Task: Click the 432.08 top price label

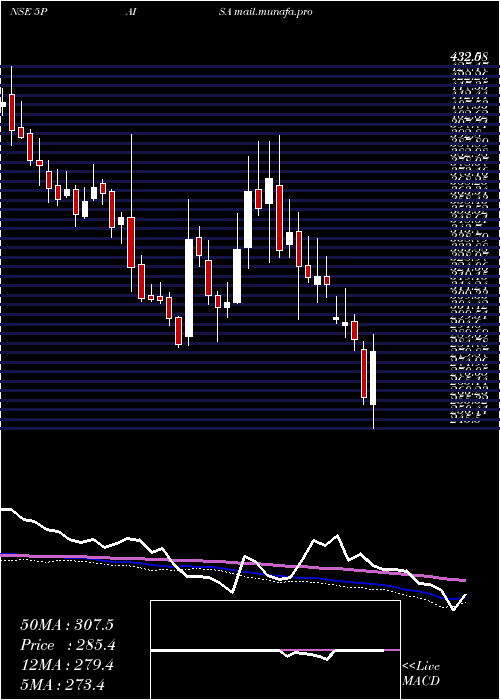Action: coord(468,57)
